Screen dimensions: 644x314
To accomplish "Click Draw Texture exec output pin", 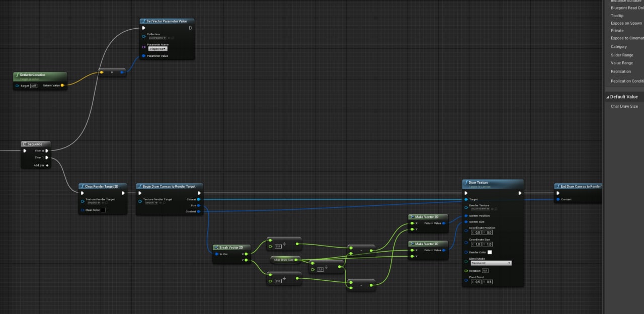I will coord(520,193).
